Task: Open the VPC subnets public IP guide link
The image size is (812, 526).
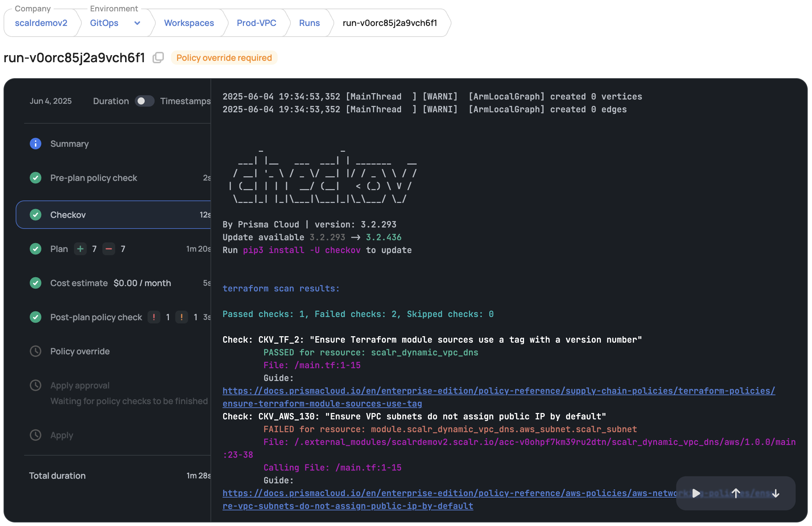Action: click(x=449, y=500)
